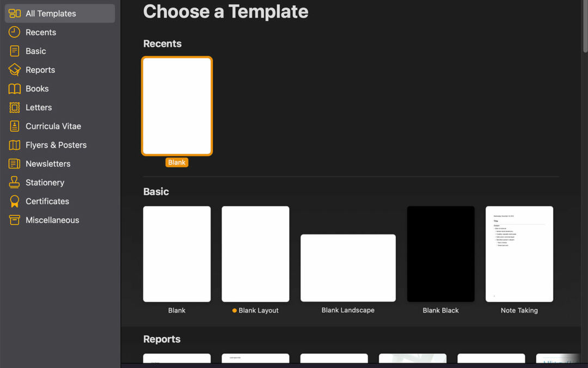This screenshot has height=368, width=588.
Task: Open the Stationery category
Action: 45,183
